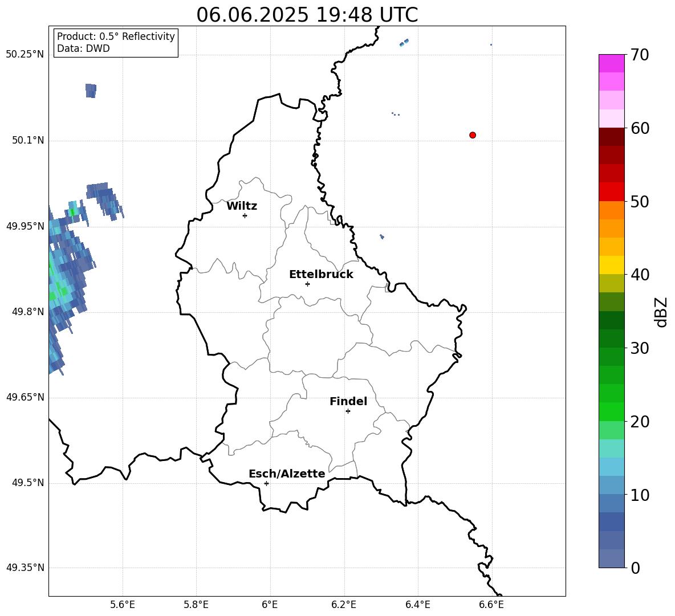Click the dBZ colorbar label
The height and width of the screenshot is (616, 675).
pyautogui.click(x=661, y=312)
